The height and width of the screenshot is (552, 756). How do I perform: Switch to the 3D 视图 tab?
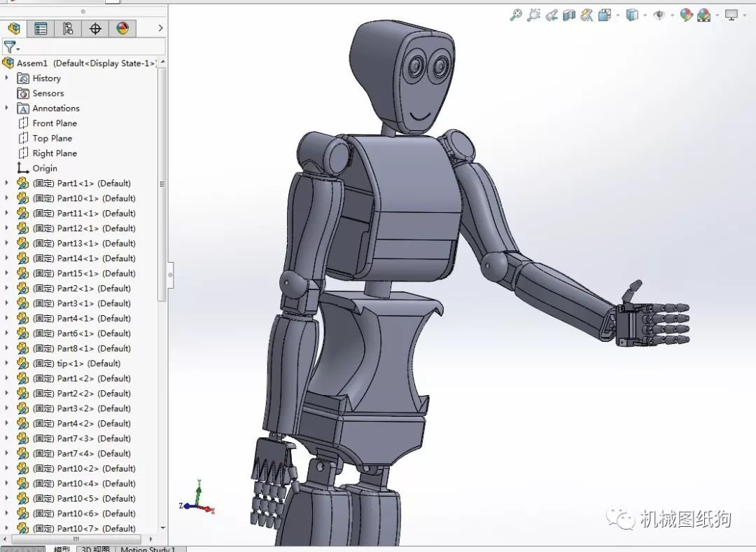click(x=96, y=548)
